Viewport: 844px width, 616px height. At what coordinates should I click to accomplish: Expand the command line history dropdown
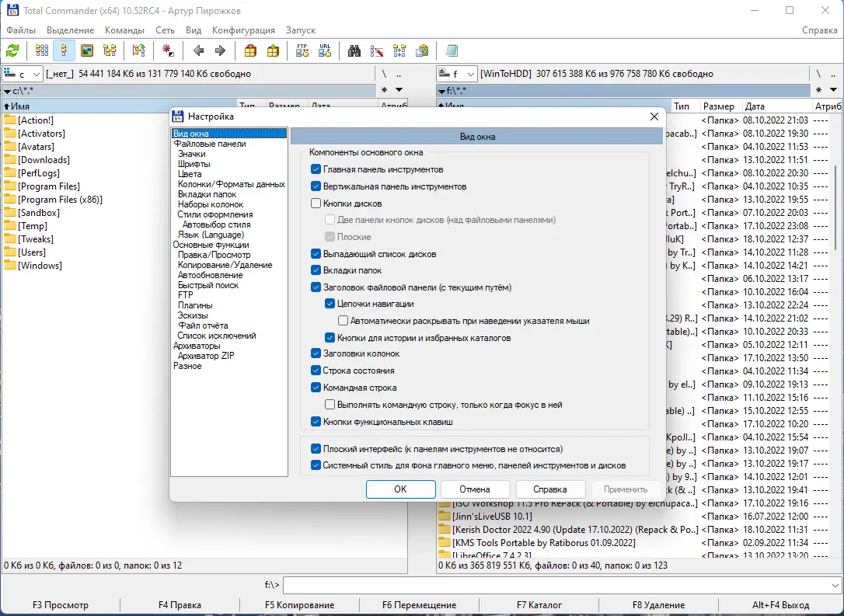click(835, 585)
